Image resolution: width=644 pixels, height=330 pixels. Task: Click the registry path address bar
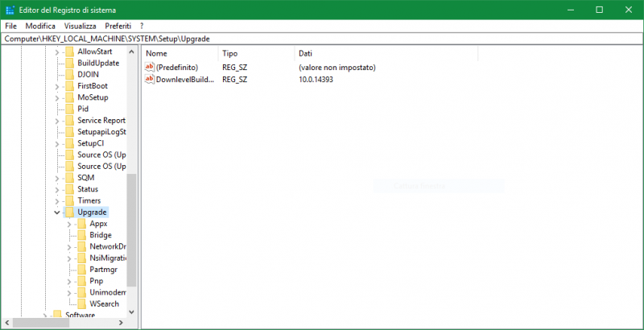point(322,39)
